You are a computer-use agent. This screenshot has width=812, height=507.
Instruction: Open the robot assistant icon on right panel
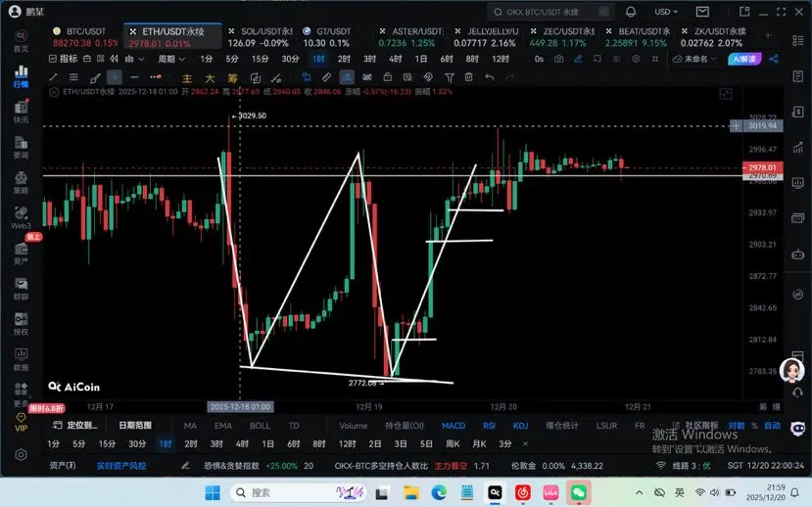click(x=797, y=254)
